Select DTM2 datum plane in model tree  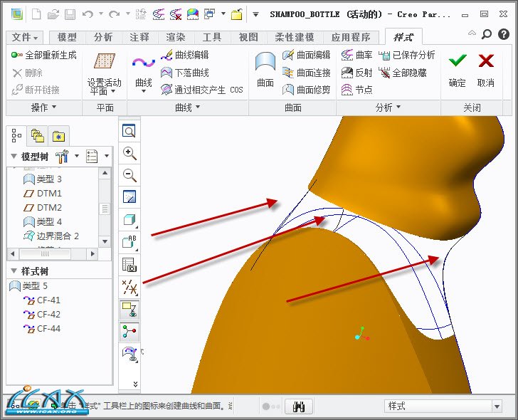pyautogui.click(x=43, y=208)
